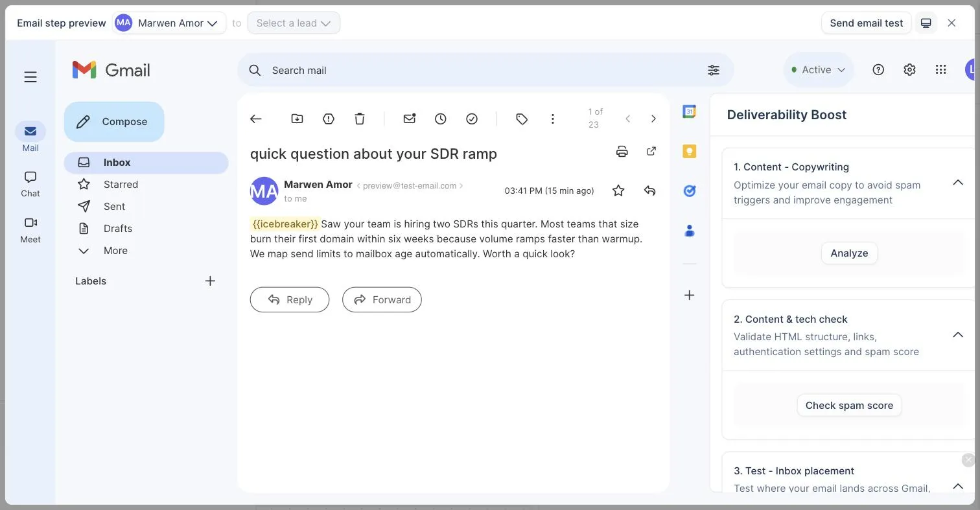Click Send email test button
The image size is (980, 510).
[x=866, y=23]
